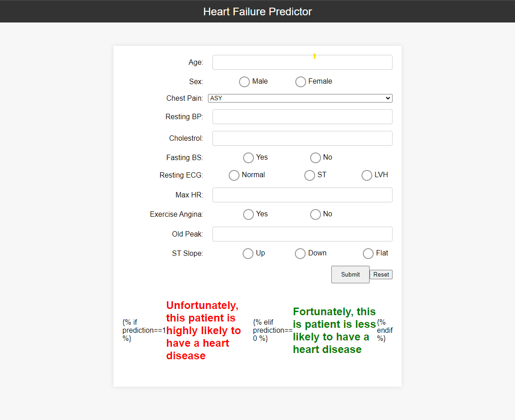Select Up for ST Slope

(x=248, y=254)
